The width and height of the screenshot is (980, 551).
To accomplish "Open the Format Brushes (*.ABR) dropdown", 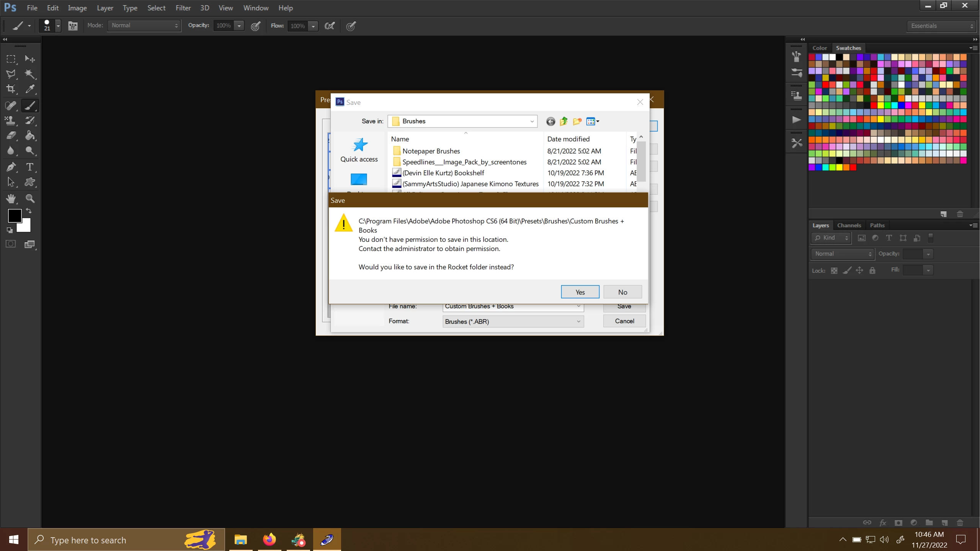I will (x=578, y=321).
